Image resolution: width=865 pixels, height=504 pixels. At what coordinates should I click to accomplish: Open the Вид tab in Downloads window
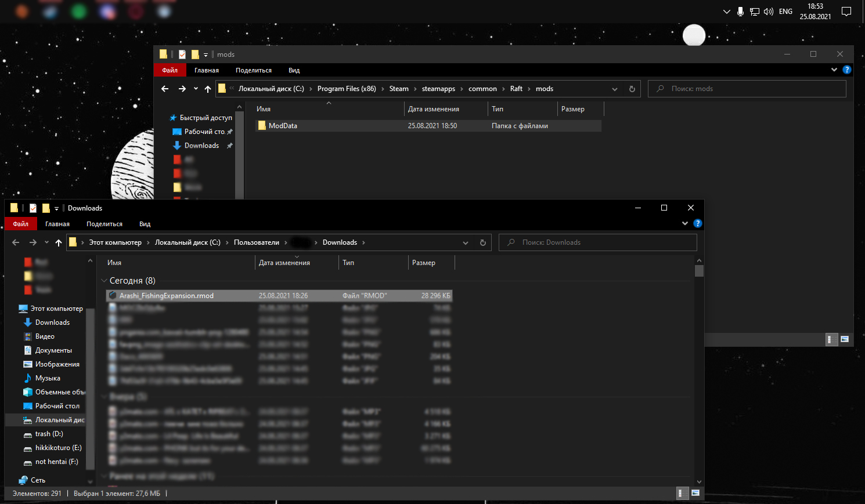coord(145,224)
